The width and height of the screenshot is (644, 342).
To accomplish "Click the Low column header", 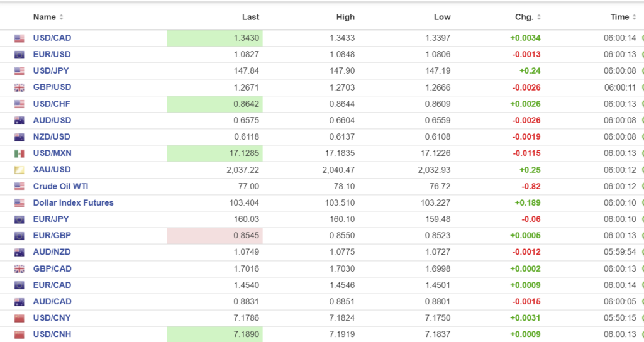I will (x=442, y=18).
